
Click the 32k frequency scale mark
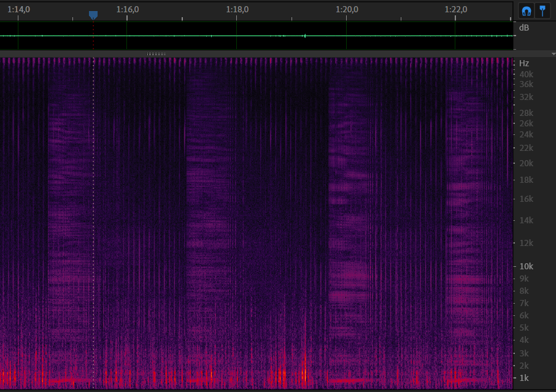tap(526, 97)
